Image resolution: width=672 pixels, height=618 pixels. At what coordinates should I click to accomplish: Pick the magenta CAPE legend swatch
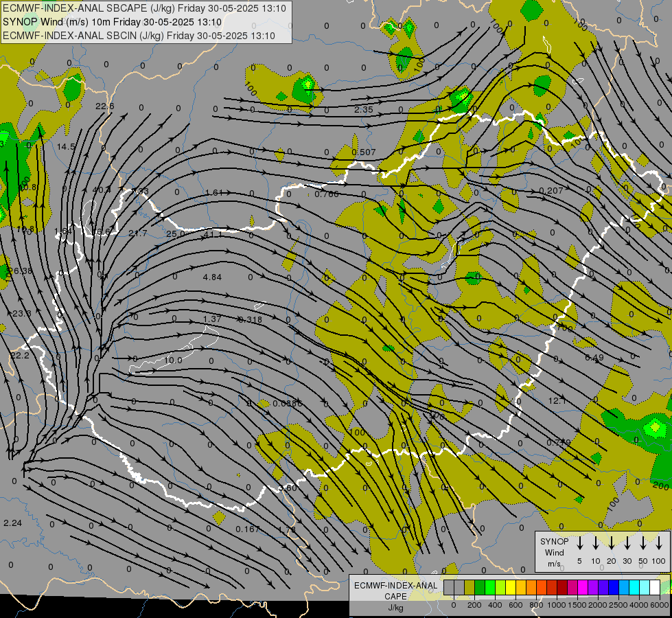click(583, 588)
